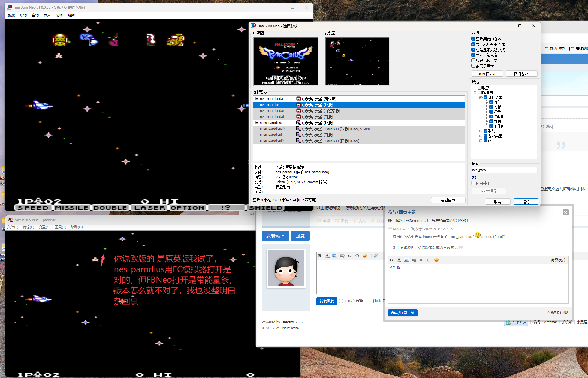Viewport: 588px width, 378px height.
Task: Click NES icon on nes_parodiusda row
Action: [298, 99]
